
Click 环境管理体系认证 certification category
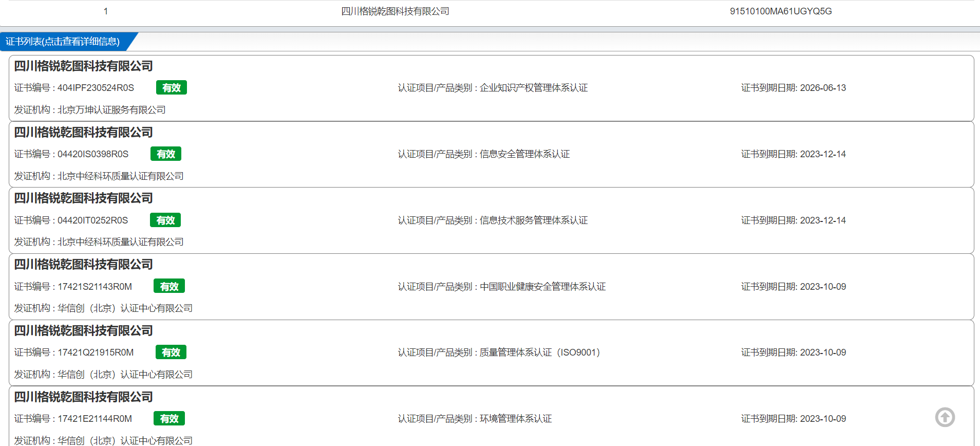(x=516, y=419)
